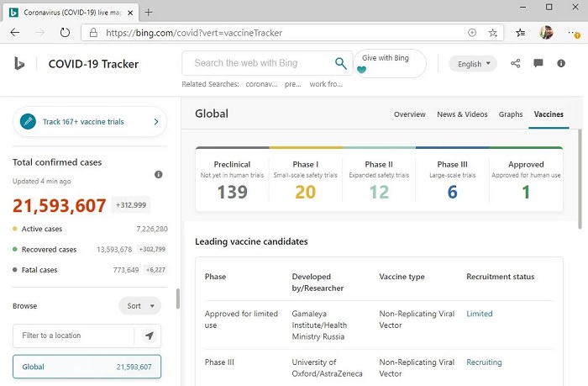The image size is (588, 386).
Task: Click the share icon beside English
Action: coord(516,64)
